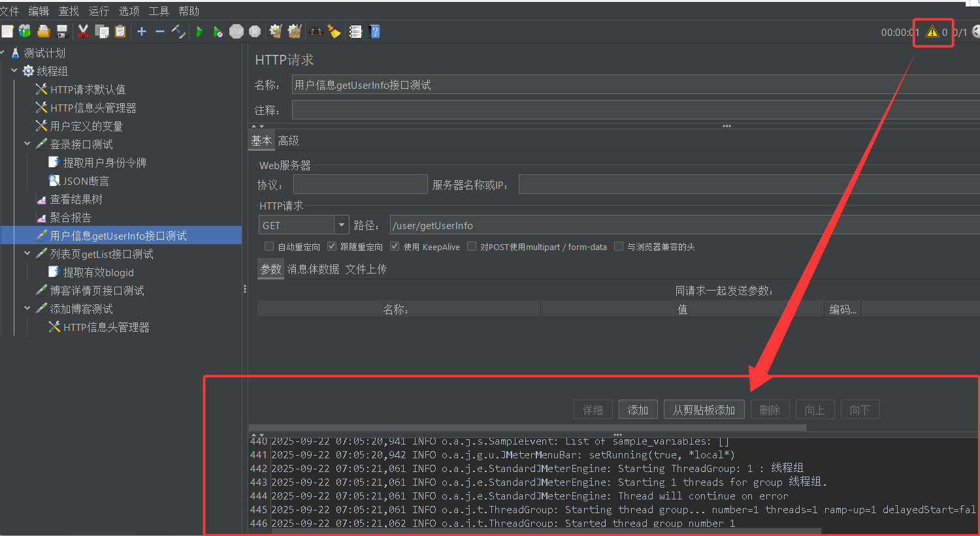Screen dimensions: 980x536
Task: Open the search dialog via the binoculars icon
Action: tap(316, 31)
